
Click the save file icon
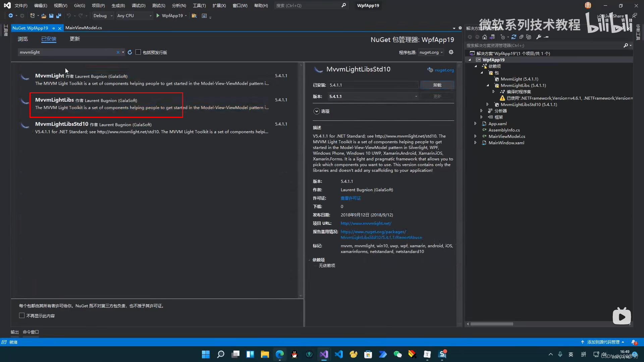point(51,16)
